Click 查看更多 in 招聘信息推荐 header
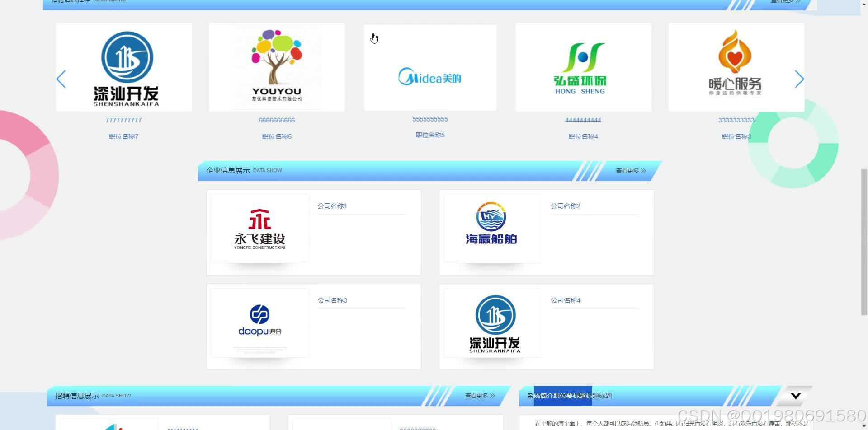Image resolution: width=868 pixels, height=430 pixels. click(784, 1)
